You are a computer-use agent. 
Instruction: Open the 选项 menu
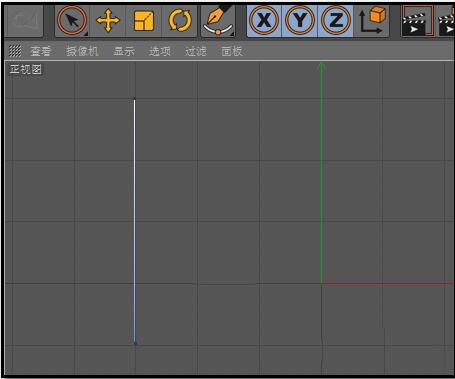(x=160, y=51)
